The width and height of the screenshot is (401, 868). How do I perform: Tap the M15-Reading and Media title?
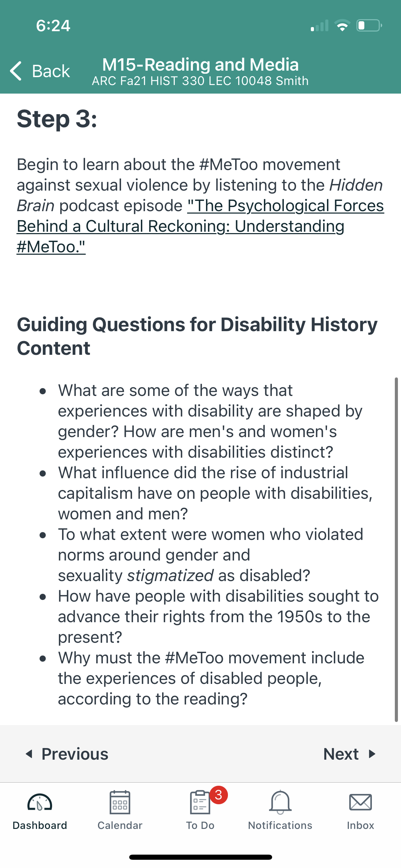tap(200, 64)
